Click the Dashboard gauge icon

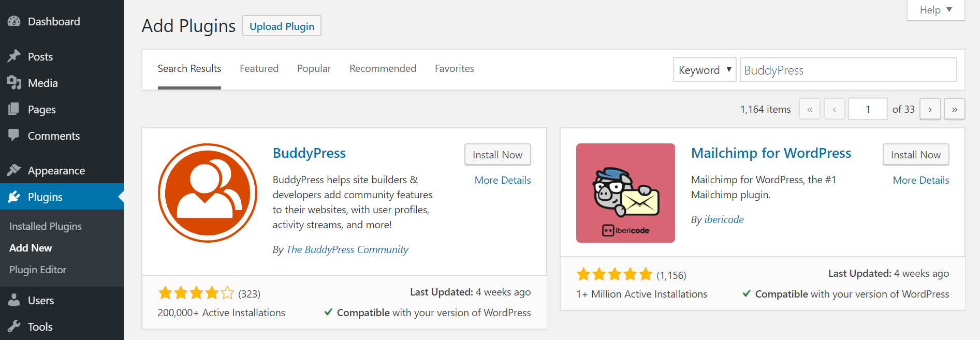point(14,21)
